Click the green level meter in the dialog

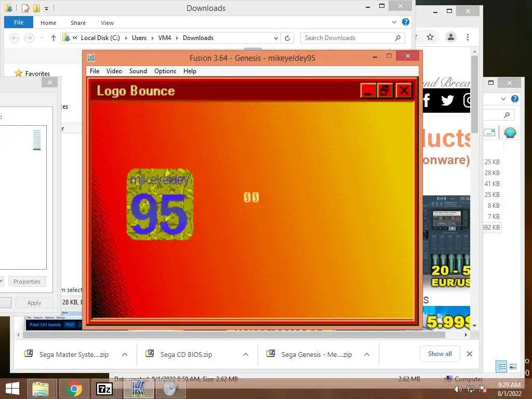pos(37,140)
